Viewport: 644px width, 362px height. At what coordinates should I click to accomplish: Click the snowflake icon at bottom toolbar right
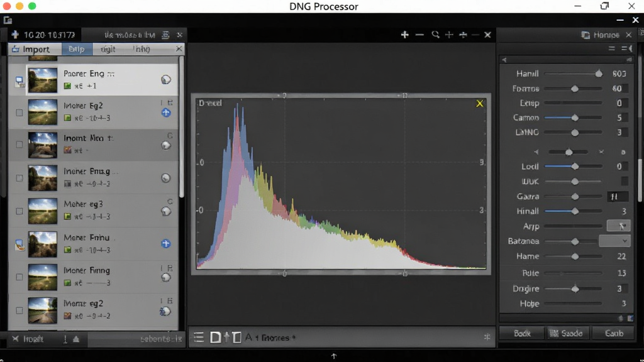pyautogui.click(x=487, y=337)
